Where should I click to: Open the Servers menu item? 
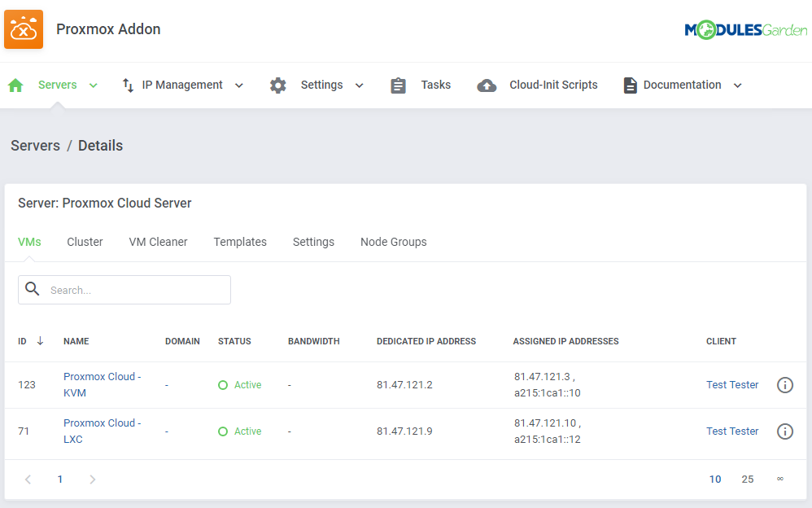(58, 85)
